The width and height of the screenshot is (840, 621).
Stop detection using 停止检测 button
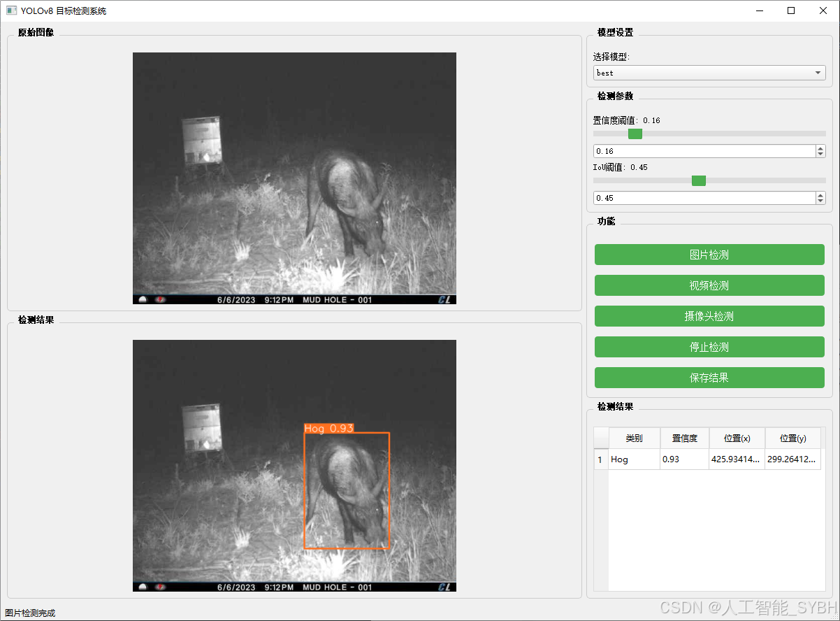(709, 347)
